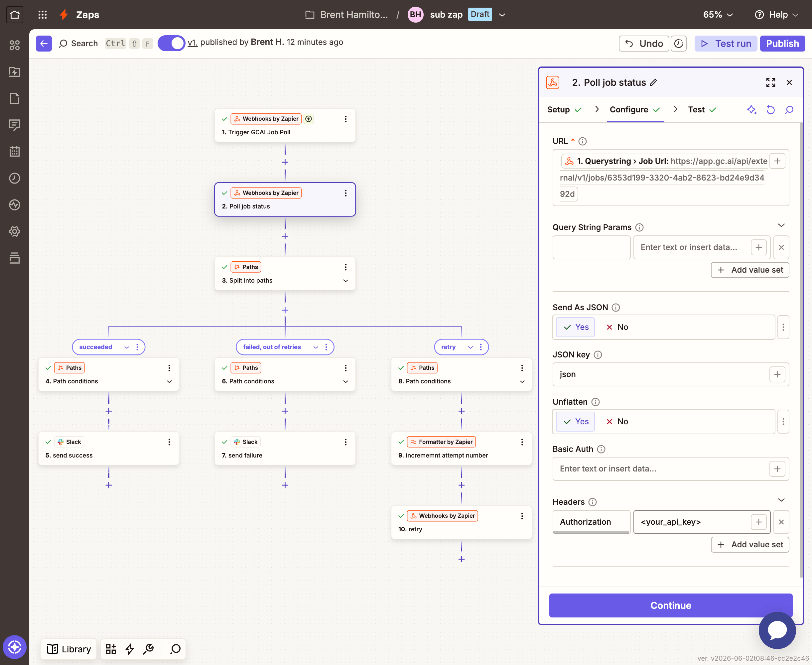Add value set under Headers
The height and width of the screenshot is (665, 812).
click(749, 544)
